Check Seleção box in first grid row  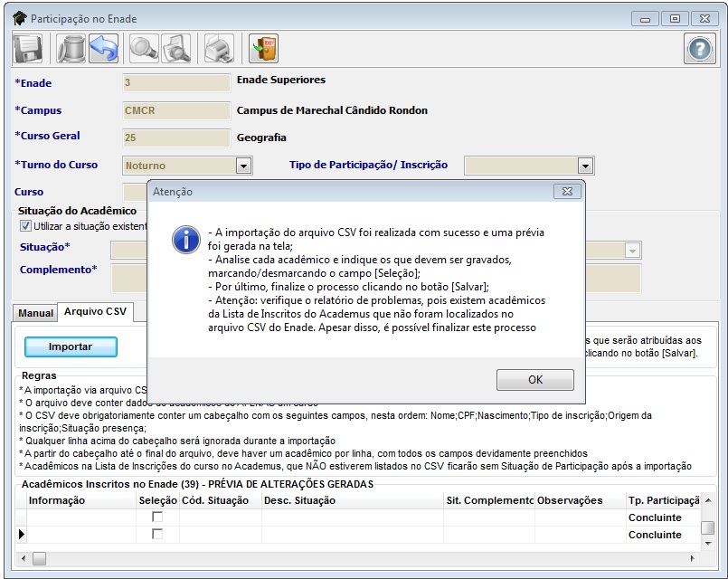pyautogui.click(x=157, y=517)
